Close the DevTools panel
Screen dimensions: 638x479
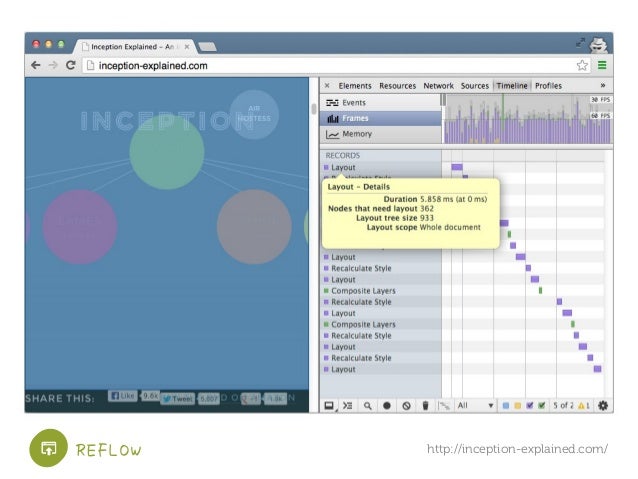point(327,86)
